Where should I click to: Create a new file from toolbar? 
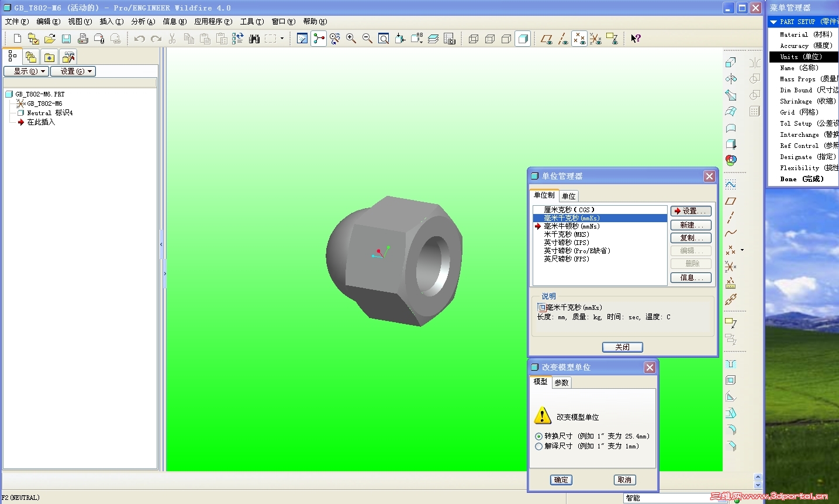point(17,39)
